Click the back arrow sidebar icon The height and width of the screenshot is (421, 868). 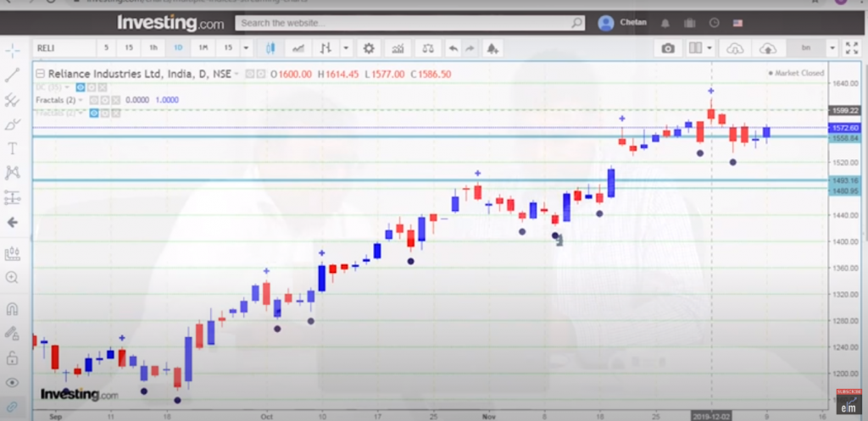click(12, 223)
